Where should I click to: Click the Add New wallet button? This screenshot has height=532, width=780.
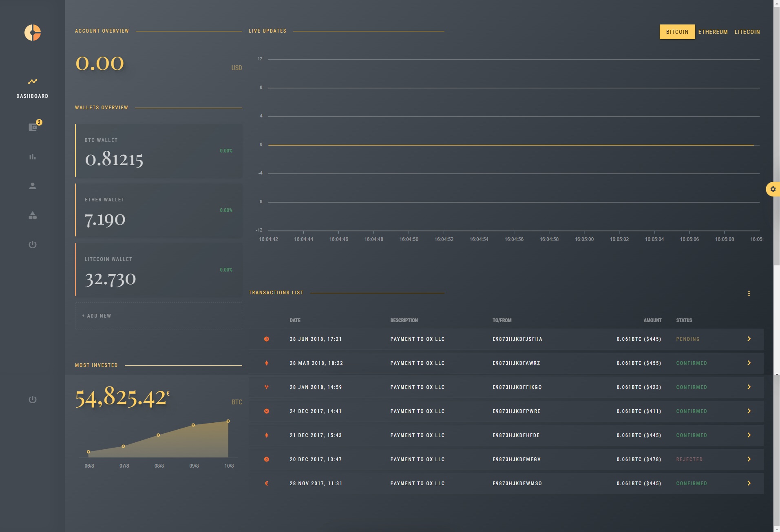coord(158,316)
